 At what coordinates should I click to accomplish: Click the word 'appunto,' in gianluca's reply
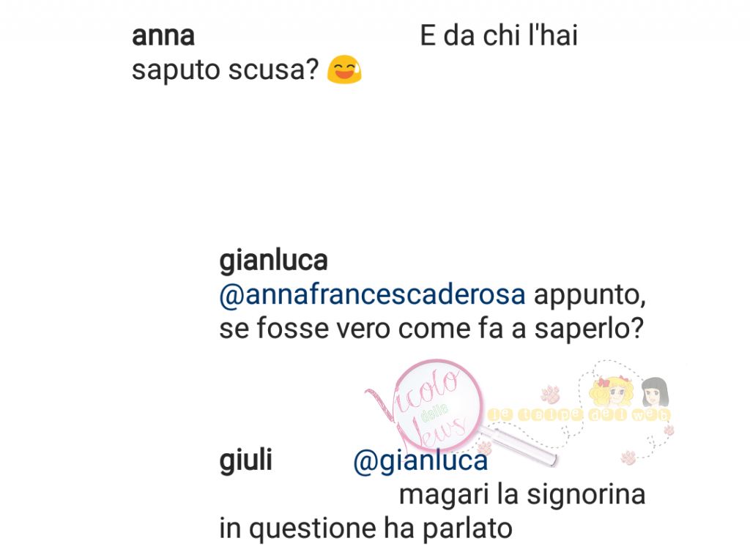pyautogui.click(x=590, y=296)
